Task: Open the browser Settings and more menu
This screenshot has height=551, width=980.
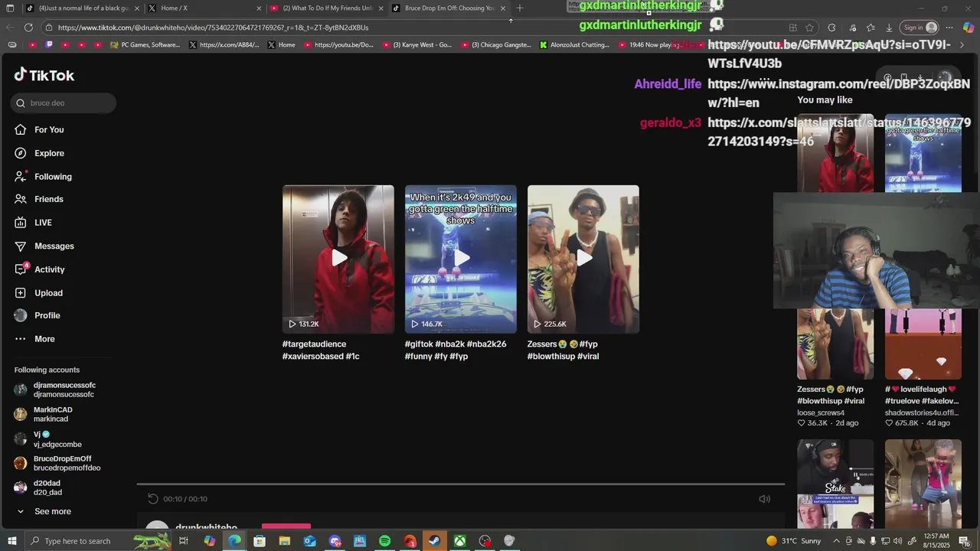Action: [x=949, y=28]
